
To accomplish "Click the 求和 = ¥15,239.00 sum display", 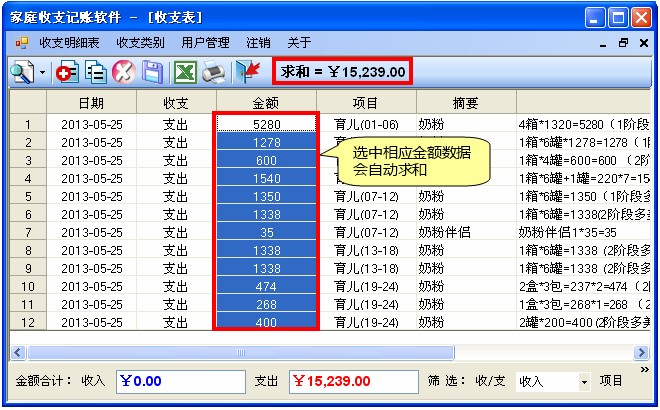I will pyautogui.click(x=343, y=72).
